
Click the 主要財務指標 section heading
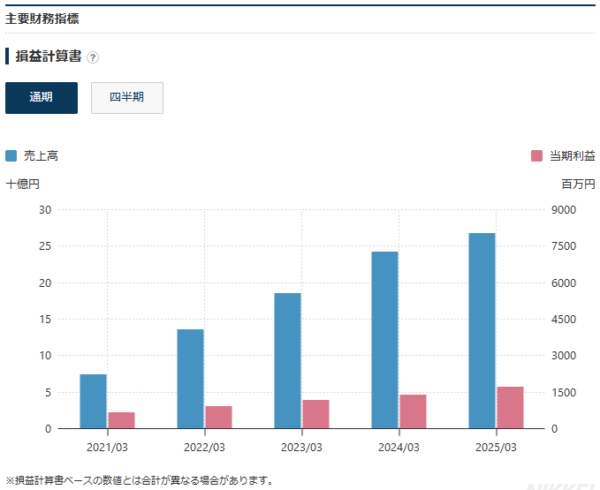coord(43,18)
